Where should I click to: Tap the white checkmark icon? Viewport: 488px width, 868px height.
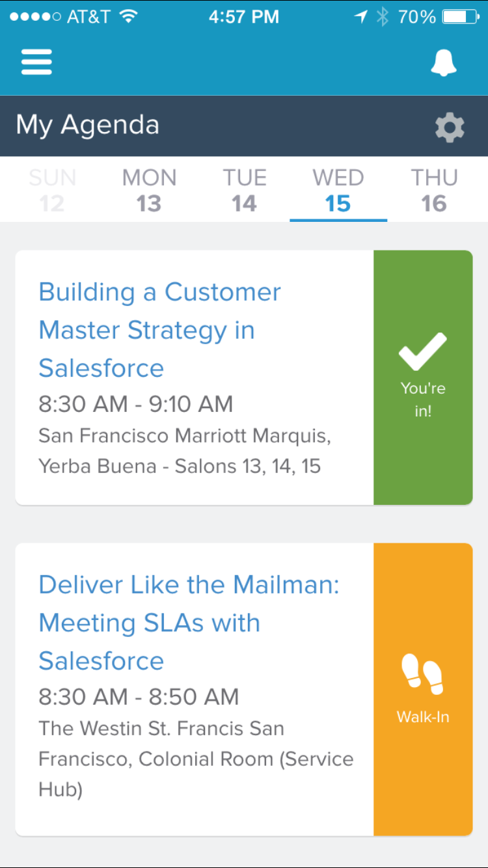pos(423,351)
